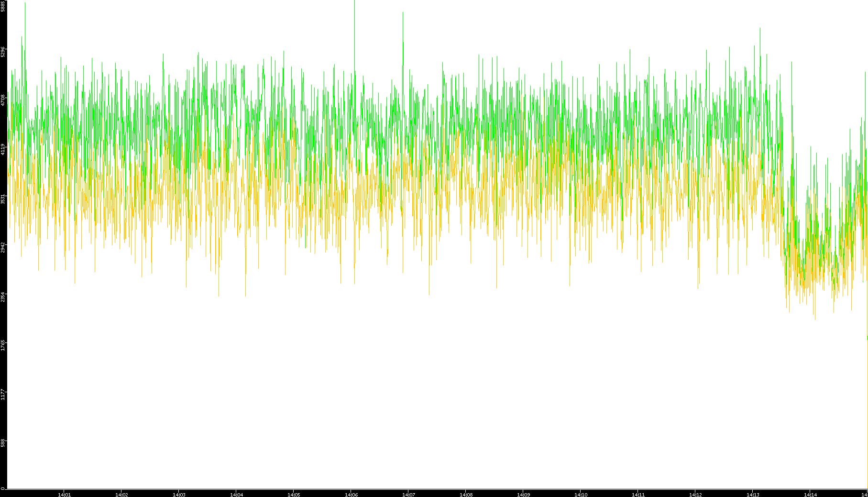Select the 5296 y-axis label
This screenshot has width=868, height=497.
(3, 52)
